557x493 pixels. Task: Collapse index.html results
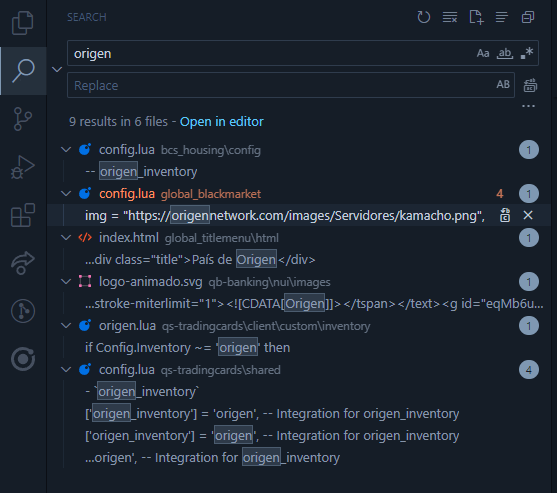(66, 238)
